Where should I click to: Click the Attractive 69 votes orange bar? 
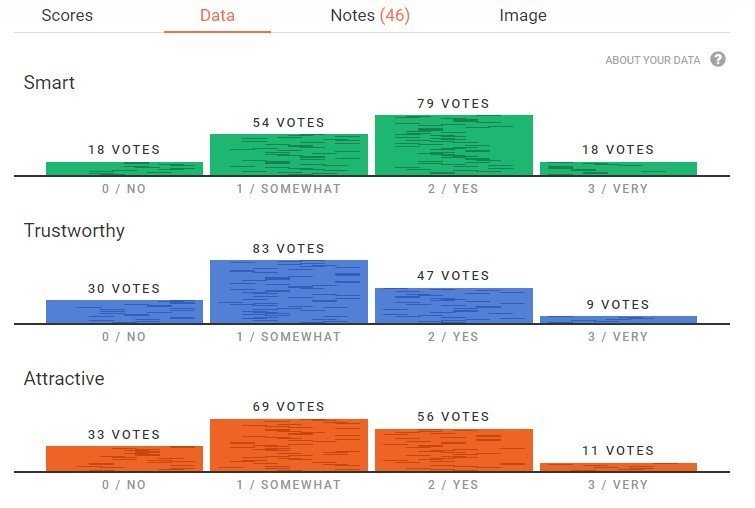[289, 445]
